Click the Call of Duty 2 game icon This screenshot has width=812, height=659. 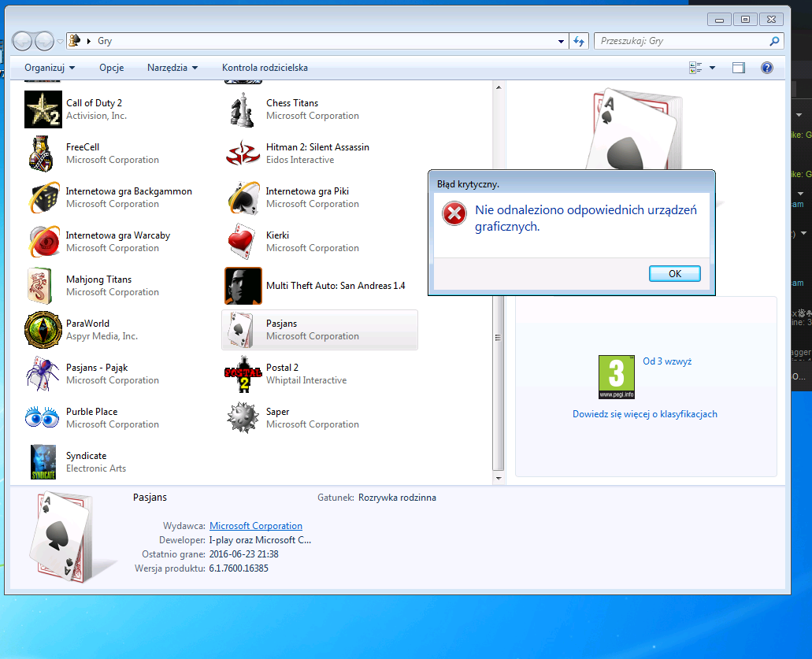[43, 109]
